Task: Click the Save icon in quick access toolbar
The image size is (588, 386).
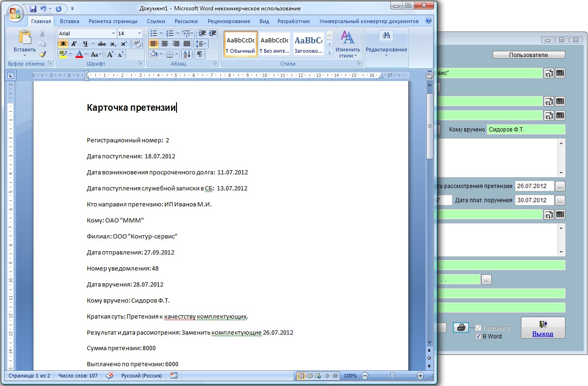Action: tap(33, 8)
